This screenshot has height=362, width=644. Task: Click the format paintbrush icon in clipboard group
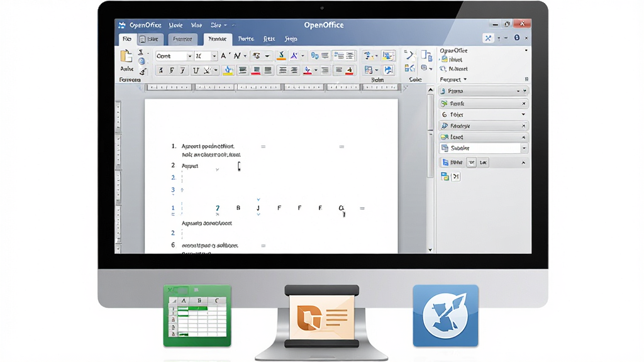coord(143,72)
